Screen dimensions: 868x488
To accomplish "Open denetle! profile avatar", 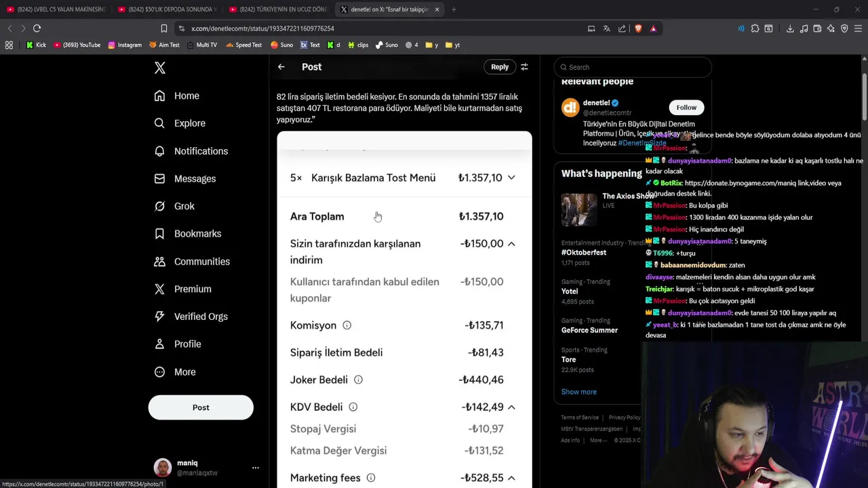I will pos(570,107).
